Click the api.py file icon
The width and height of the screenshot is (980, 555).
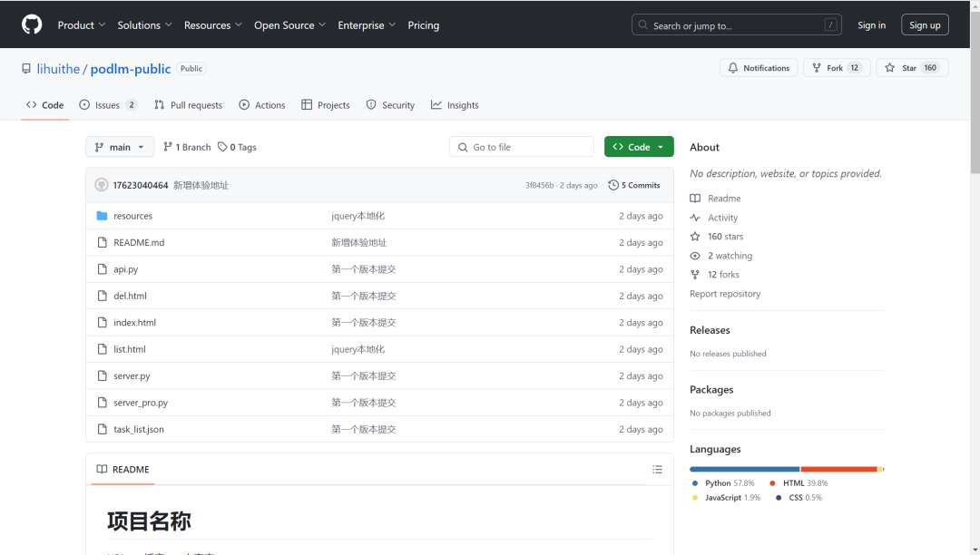coord(102,269)
